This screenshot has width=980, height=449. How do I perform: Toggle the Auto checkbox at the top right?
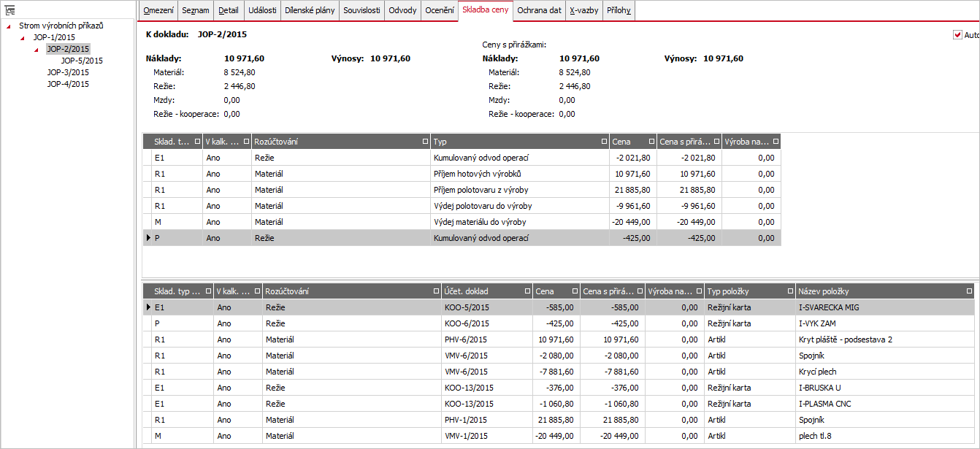tap(958, 34)
